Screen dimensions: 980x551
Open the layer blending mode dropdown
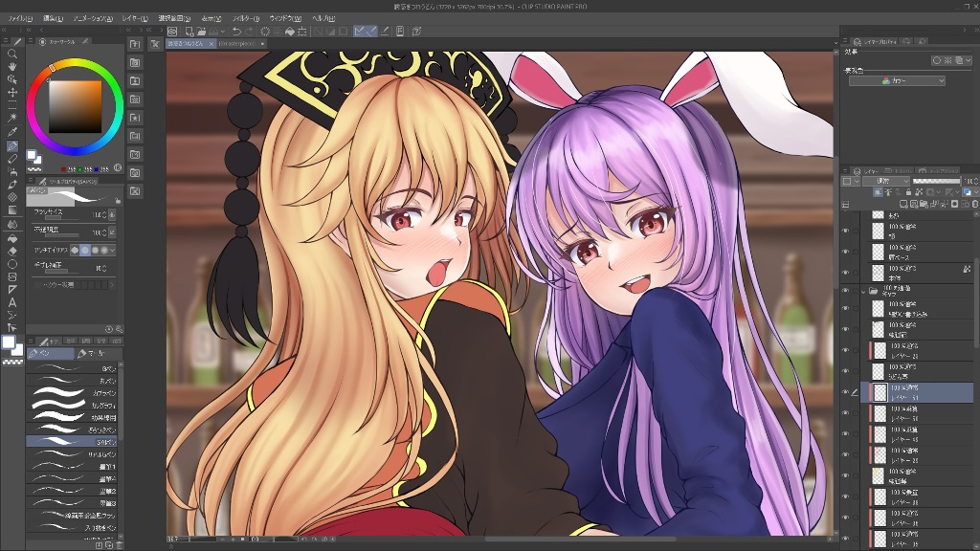(x=885, y=181)
